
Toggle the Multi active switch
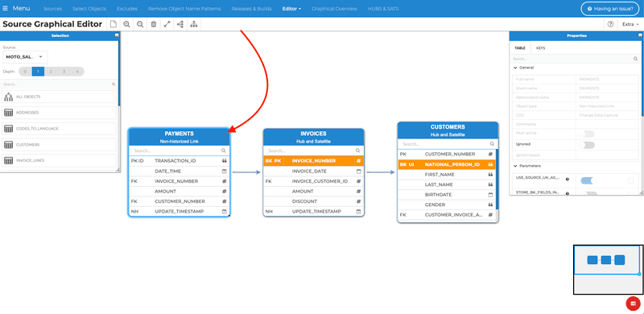[x=588, y=134]
